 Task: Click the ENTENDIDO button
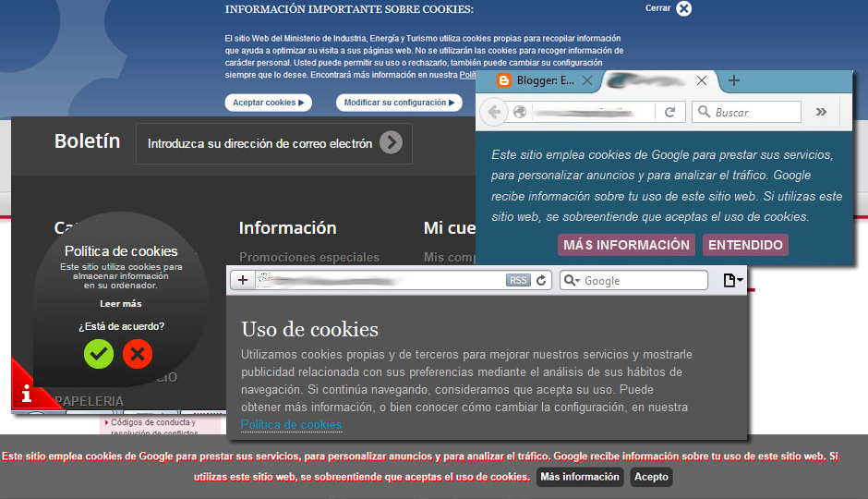tap(745, 245)
